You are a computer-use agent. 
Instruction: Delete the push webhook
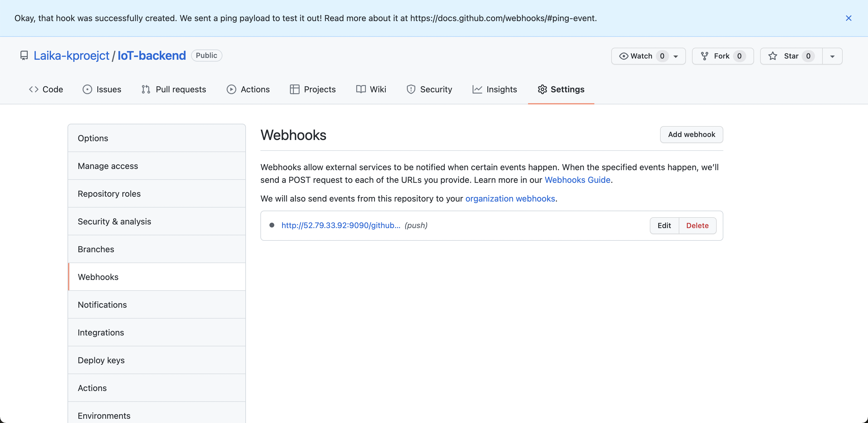[697, 225]
